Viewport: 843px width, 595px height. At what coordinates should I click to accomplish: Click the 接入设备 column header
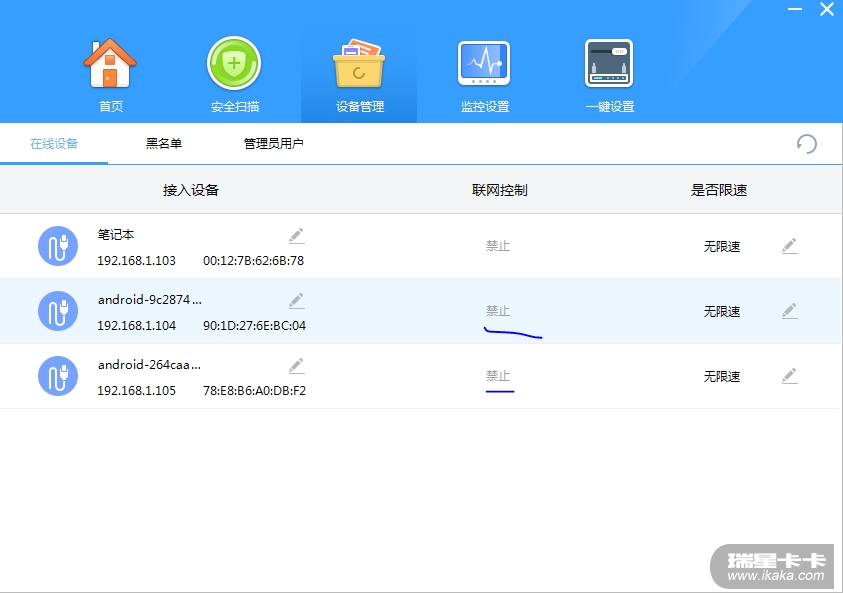191,190
